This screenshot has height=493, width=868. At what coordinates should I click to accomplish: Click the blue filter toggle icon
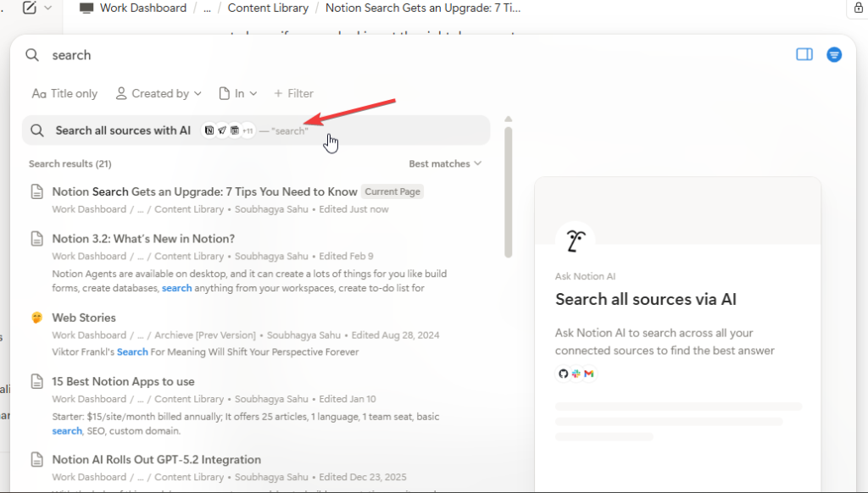tap(834, 54)
